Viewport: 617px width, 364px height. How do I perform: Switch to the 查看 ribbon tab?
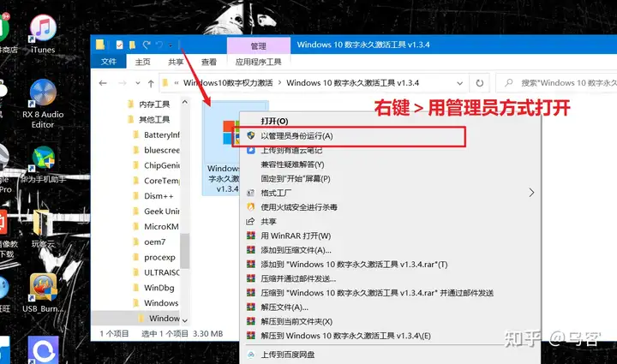(x=209, y=62)
